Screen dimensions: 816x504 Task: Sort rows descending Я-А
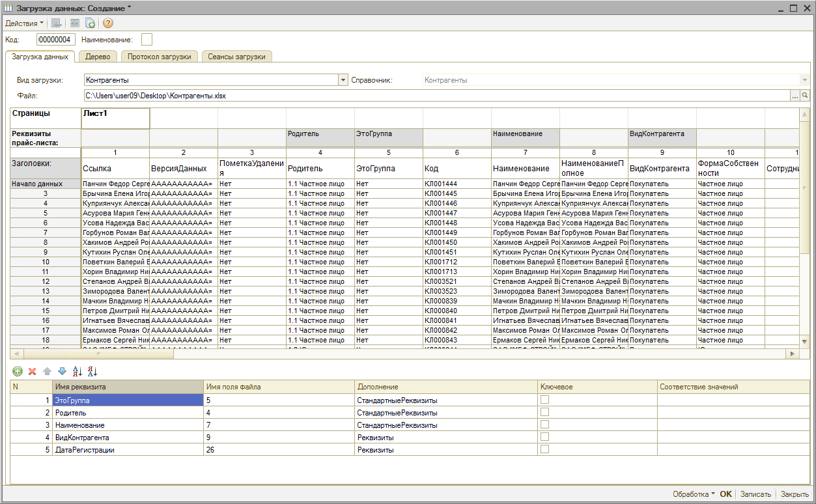[x=92, y=371]
